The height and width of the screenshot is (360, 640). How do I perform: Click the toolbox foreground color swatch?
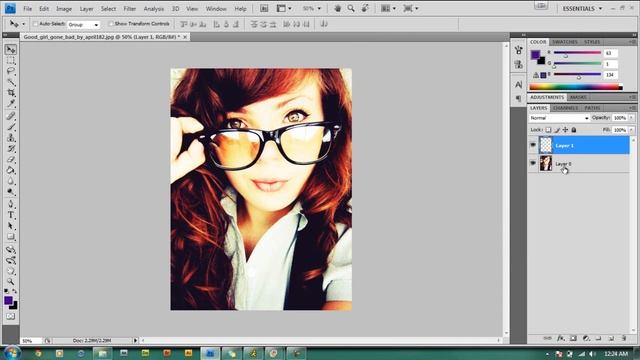[8, 300]
